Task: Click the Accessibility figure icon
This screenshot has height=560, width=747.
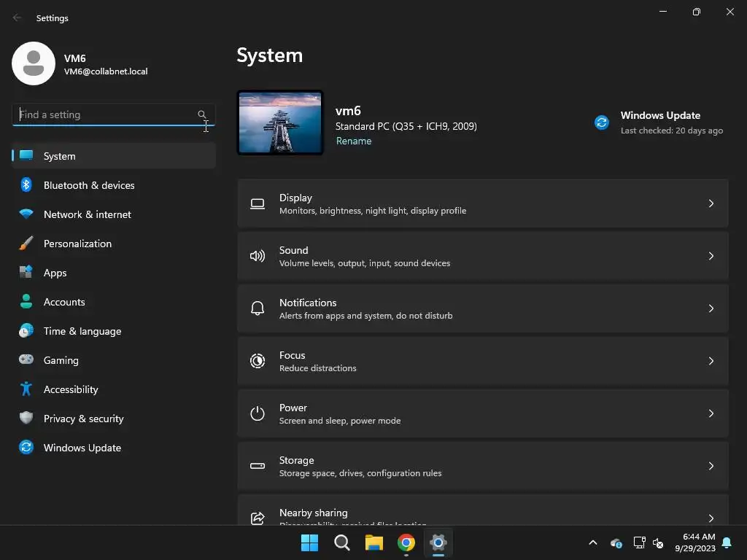Action: (26, 389)
